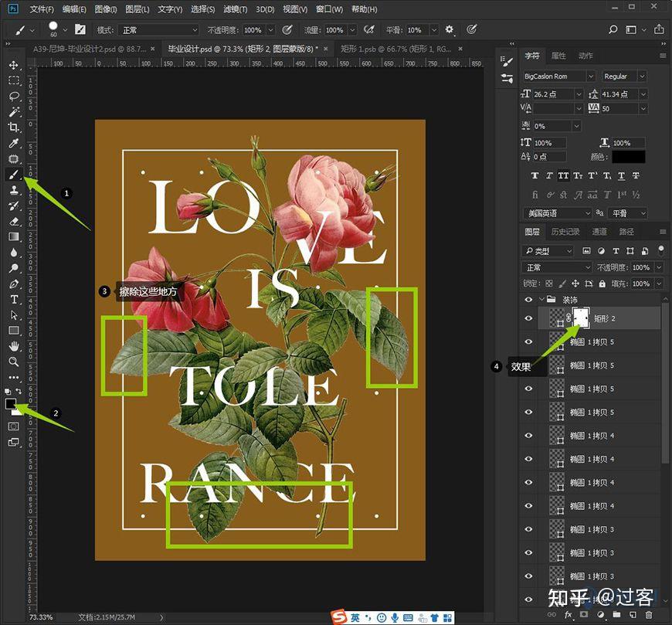Click the search icon in options bar
Image resolution: width=672 pixels, height=625 pixels.
click(613, 29)
